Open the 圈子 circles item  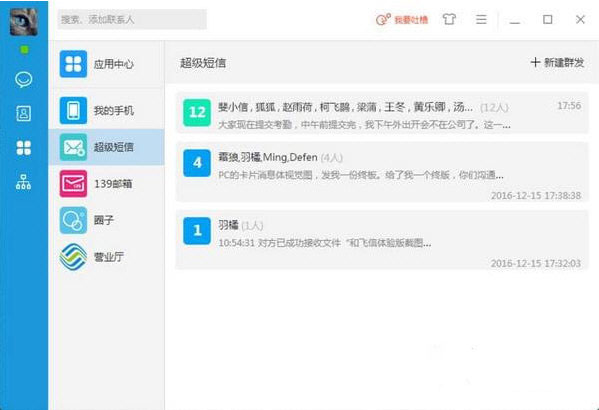(107, 220)
